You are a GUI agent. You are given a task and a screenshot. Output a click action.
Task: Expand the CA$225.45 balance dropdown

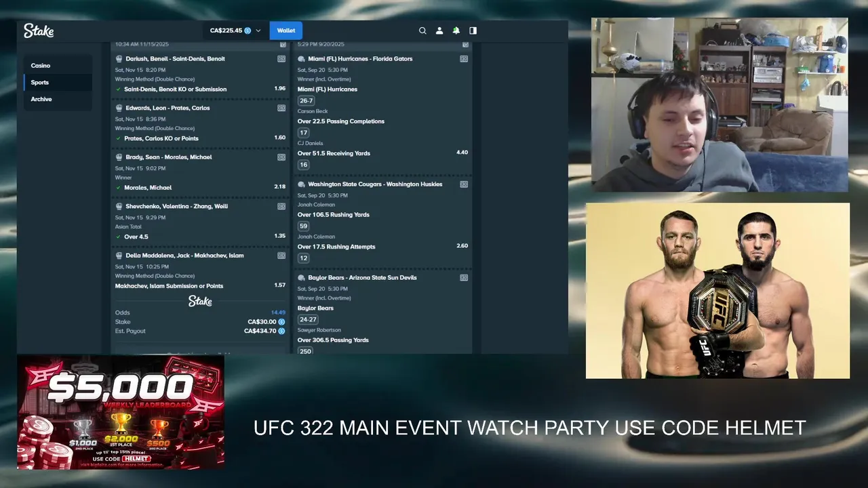[x=258, y=30]
